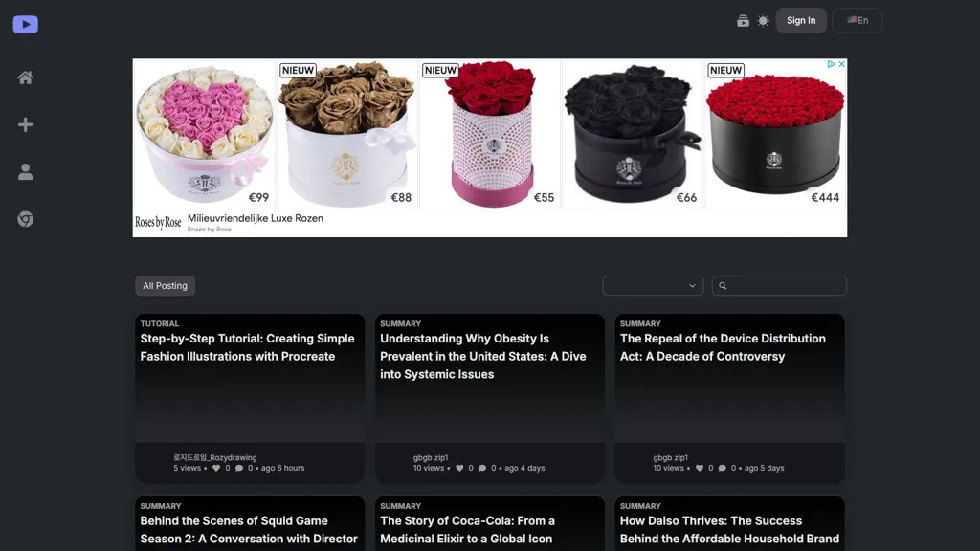Viewport: 980px width, 551px height.
Task: Click the "ago 6 hours" timestamp
Action: coord(283,468)
